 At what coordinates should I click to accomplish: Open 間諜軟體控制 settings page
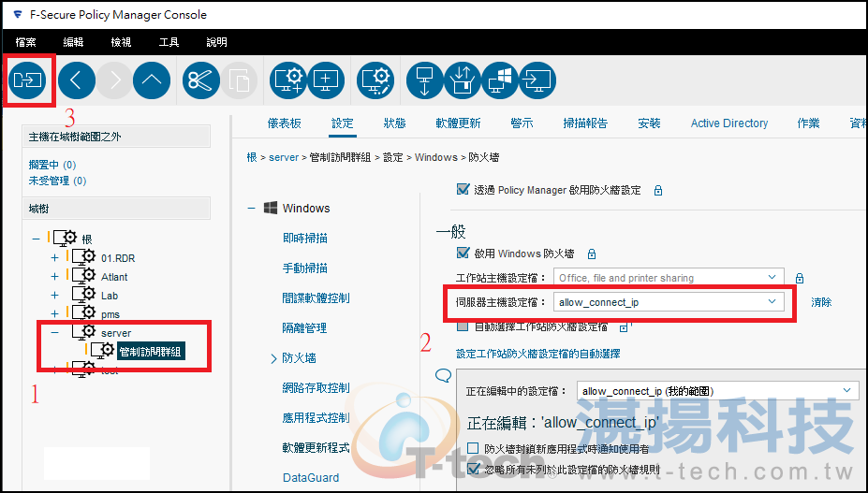(316, 297)
